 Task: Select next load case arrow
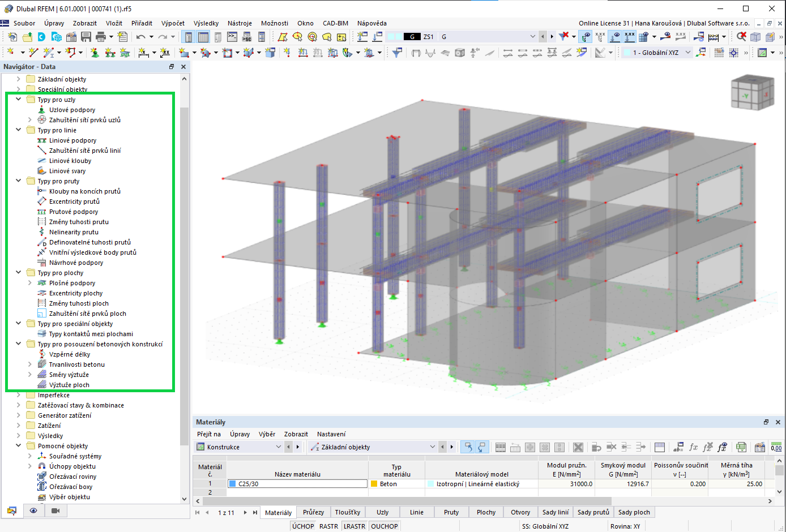552,37
